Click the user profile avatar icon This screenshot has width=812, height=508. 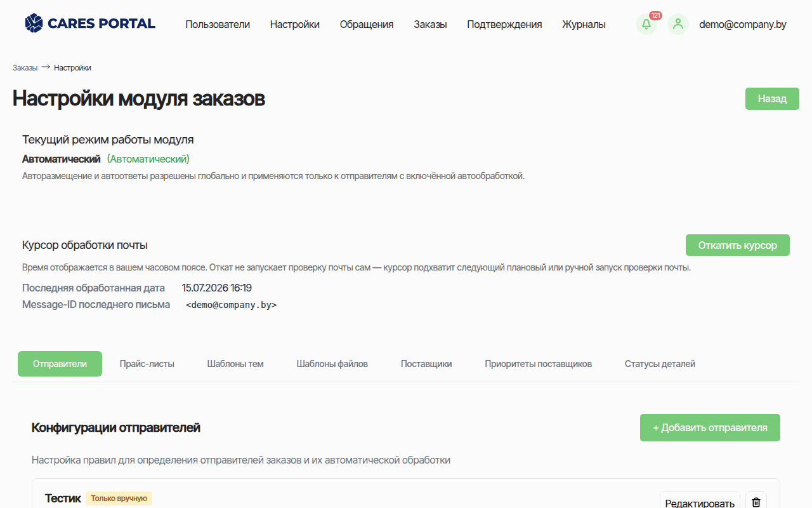(x=678, y=25)
